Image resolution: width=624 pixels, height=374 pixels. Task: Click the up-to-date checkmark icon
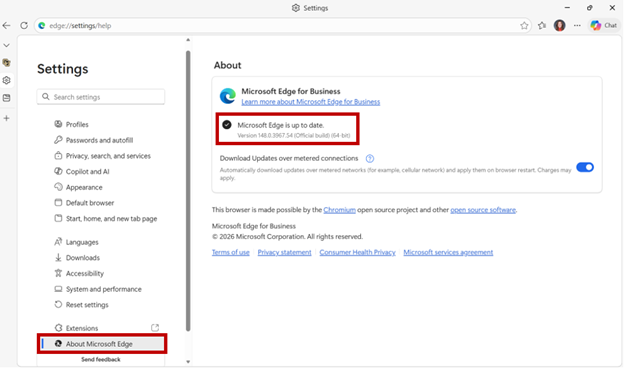(227, 125)
